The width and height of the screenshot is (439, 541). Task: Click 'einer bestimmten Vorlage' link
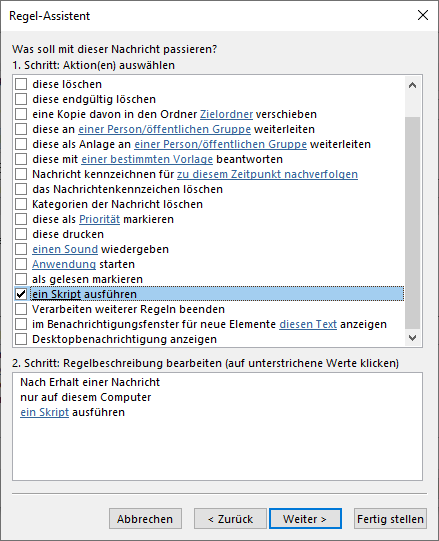point(147,159)
